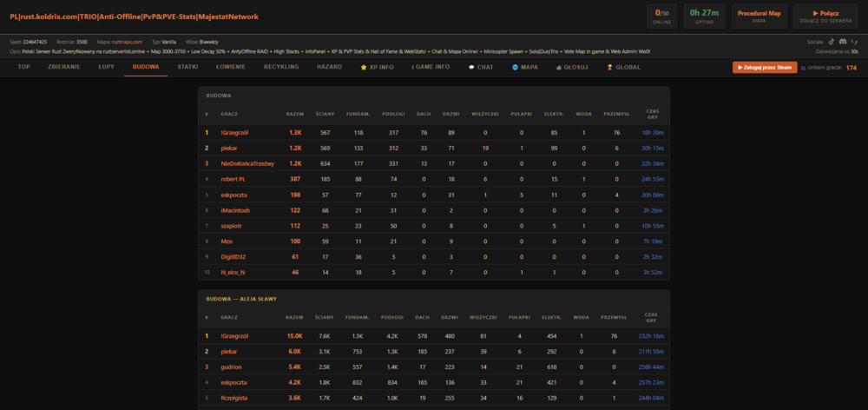Click the seed value 224647425
The height and width of the screenshot is (410, 868).
point(35,42)
